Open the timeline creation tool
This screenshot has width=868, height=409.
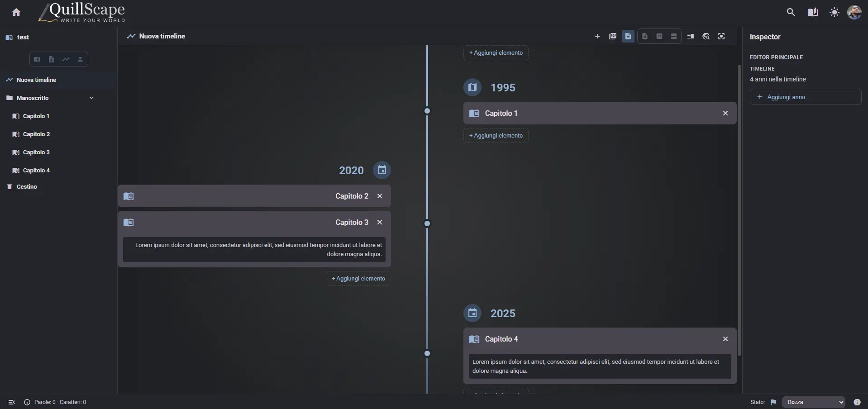[66, 59]
